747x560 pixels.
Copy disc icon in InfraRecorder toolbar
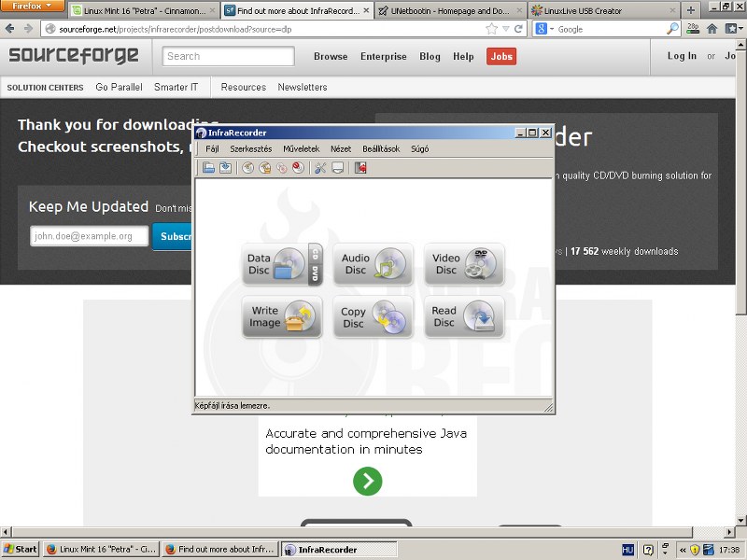click(282, 168)
